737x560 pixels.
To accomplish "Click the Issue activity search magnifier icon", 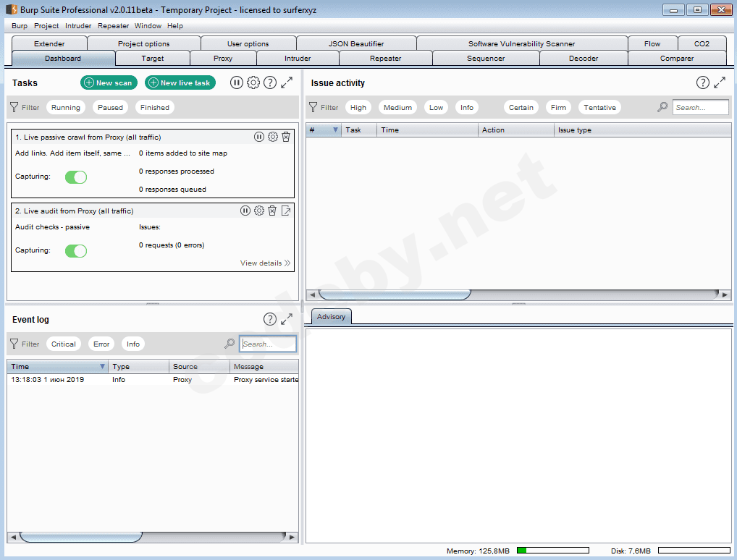I will (662, 107).
